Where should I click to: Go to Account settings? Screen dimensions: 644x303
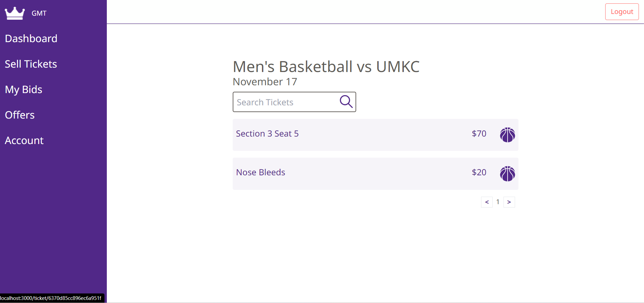click(24, 141)
